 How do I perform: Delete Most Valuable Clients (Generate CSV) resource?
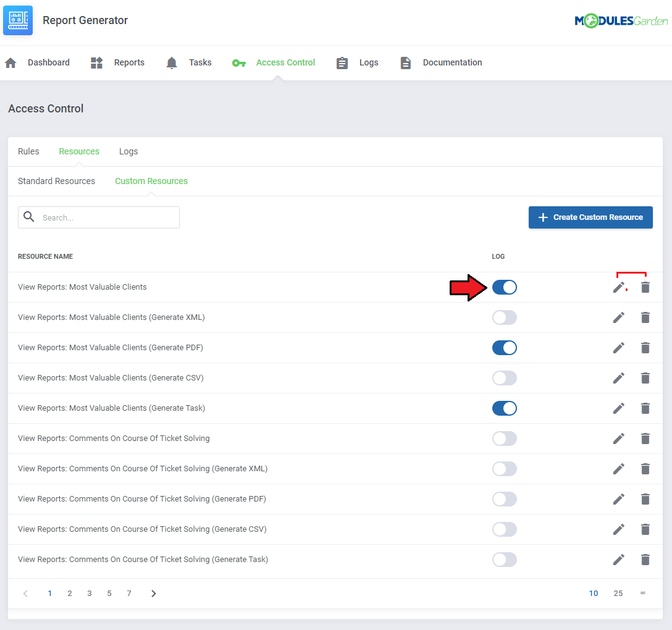click(x=645, y=378)
